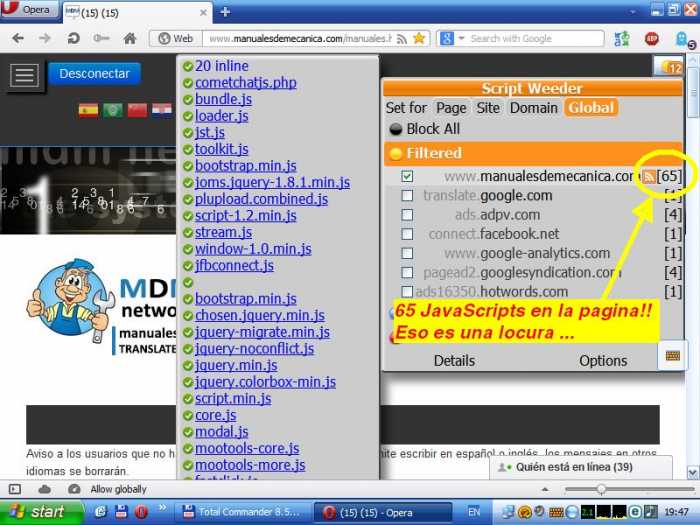The height and width of the screenshot is (525, 700).
Task: Open zoom options arrow in the status bar
Action: [545, 489]
